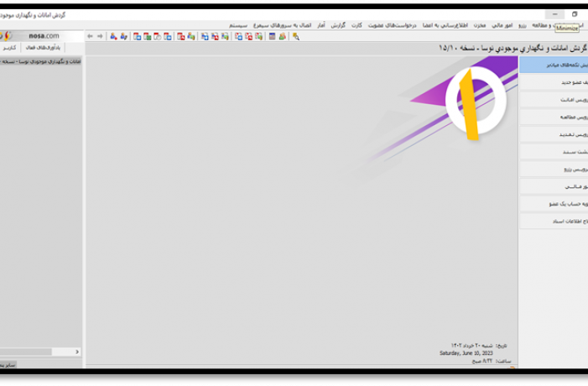Click the magnifier search icon in toolbar
588x386 pixels.
[x=296, y=36]
